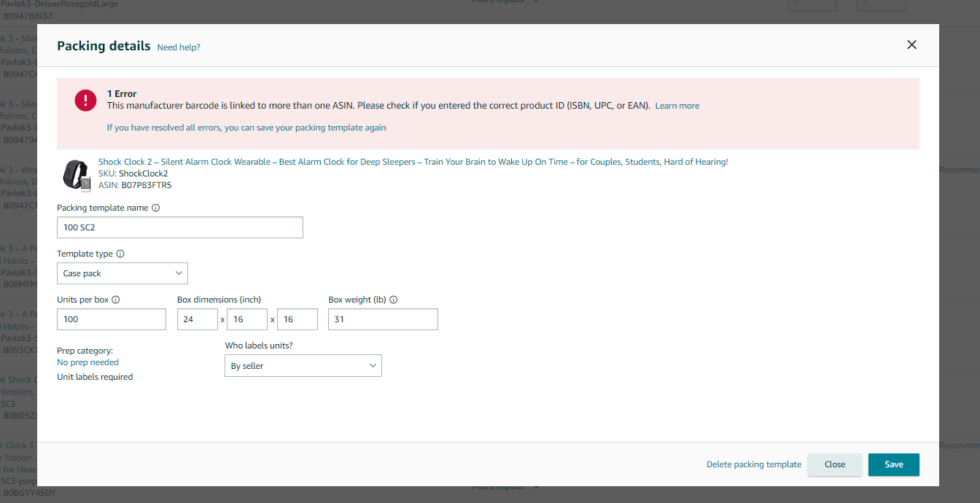The width and height of the screenshot is (980, 503).
Task: Close the Packing details dialog with X
Action: (911, 45)
